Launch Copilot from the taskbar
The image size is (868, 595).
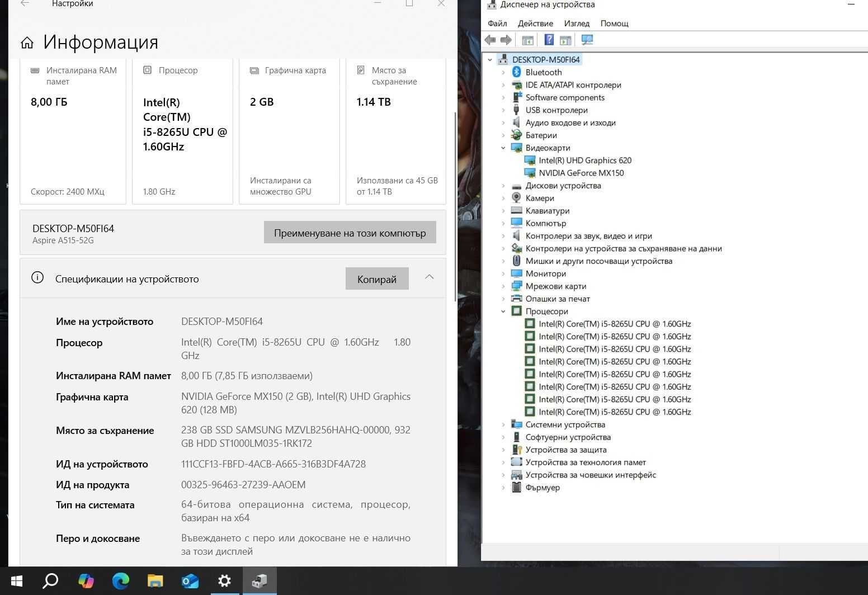(x=86, y=581)
